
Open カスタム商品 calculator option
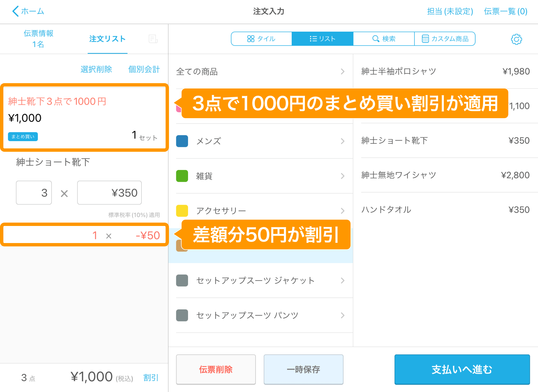pos(445,39)
